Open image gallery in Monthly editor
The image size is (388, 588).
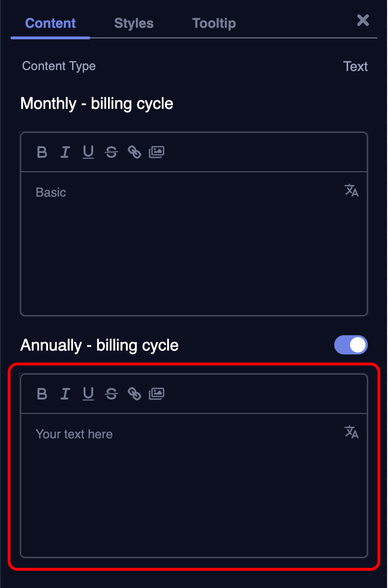click(x=157, y=153)
